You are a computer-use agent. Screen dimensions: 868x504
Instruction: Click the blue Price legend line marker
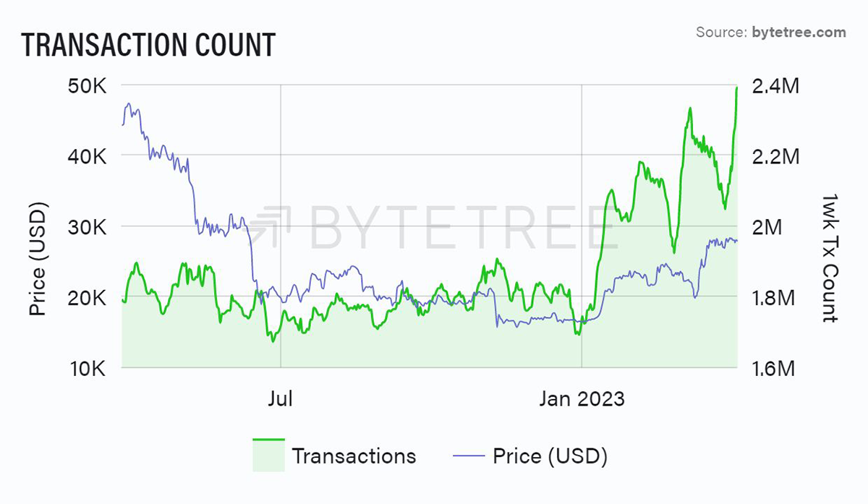(467, 456)
